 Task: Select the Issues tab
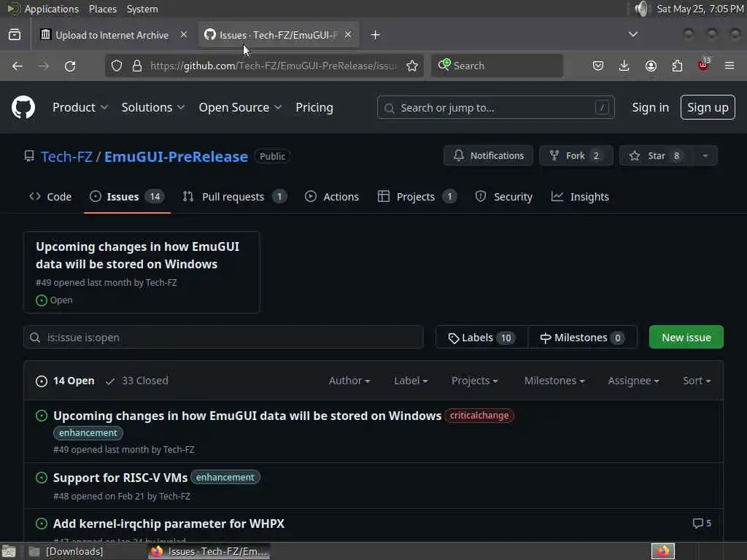click(x=127, y=197)
